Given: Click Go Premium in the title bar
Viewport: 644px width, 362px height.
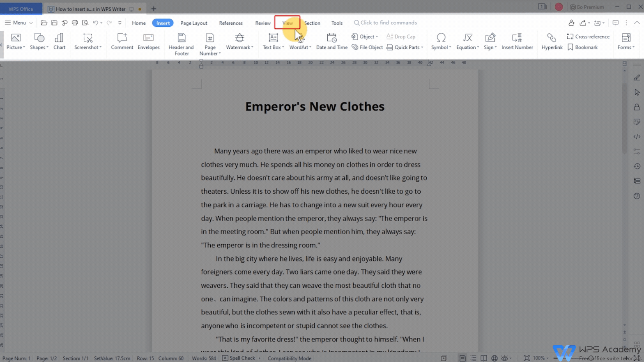Looking at the screenshot, I should coord(587,7).
